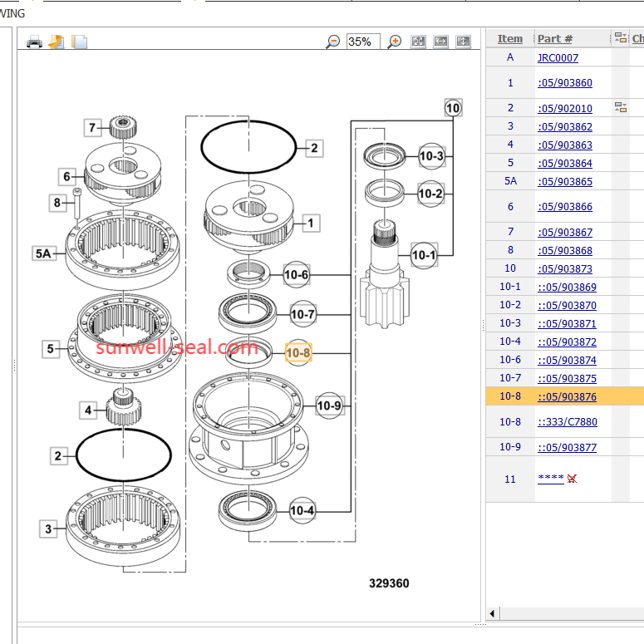Image resolution: width=644 pixels, height=644 pixels.
Task: Click the fit-to-height icon
Action: (x=463, y=42)
